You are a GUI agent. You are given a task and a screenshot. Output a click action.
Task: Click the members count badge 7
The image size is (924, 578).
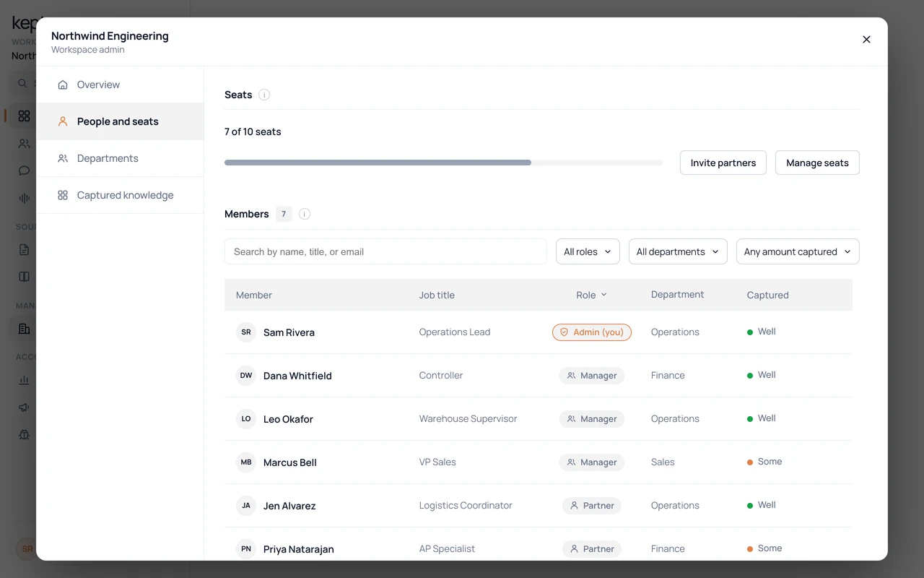click(x=284, y=214)
